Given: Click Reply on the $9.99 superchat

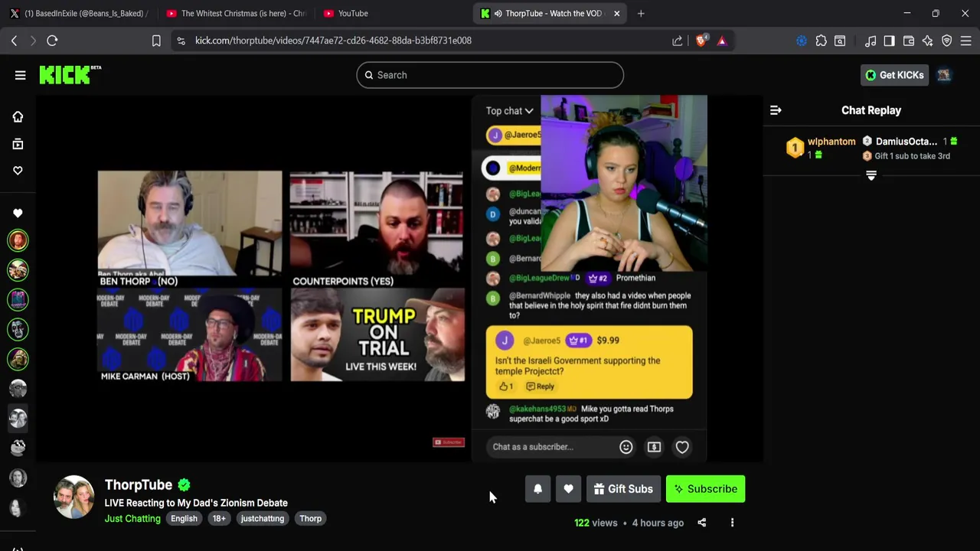Looking at the screenshot, I should [x=540, y=386].
